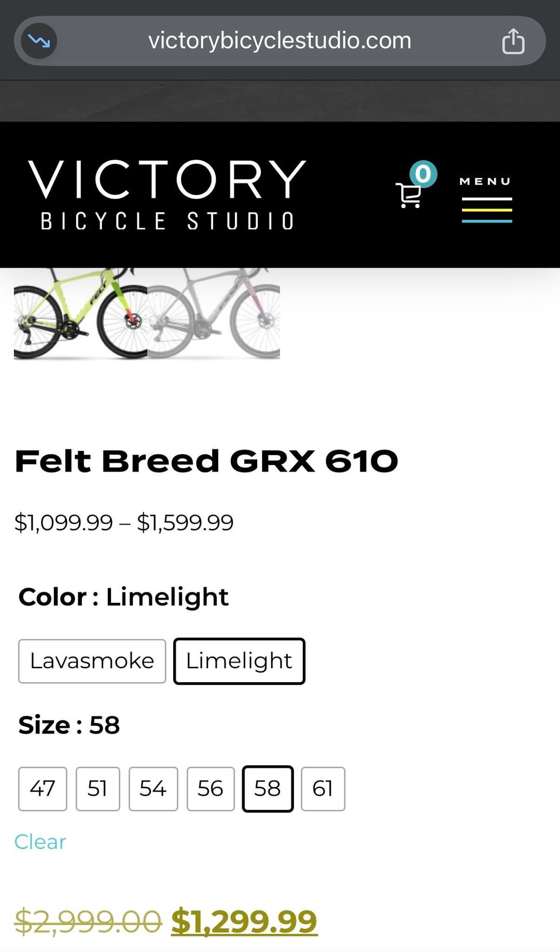
Task: Choose frame size 47
Action: pos(43,789)
